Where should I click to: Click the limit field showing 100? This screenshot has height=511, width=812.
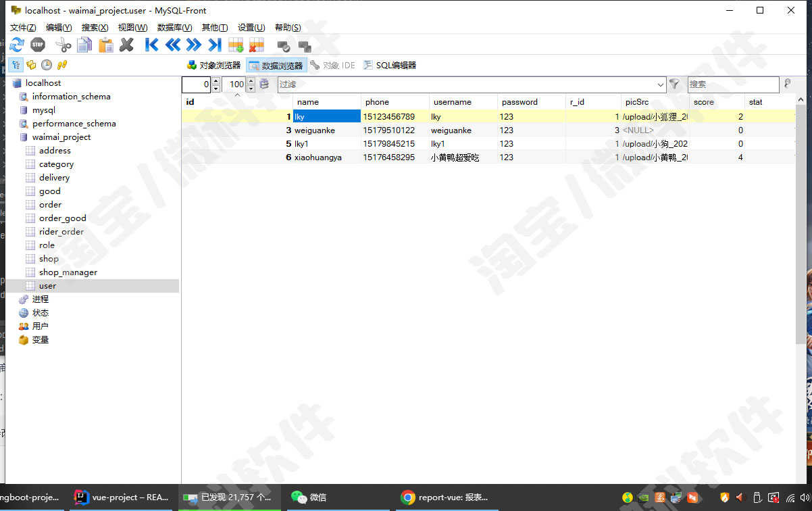234,84
